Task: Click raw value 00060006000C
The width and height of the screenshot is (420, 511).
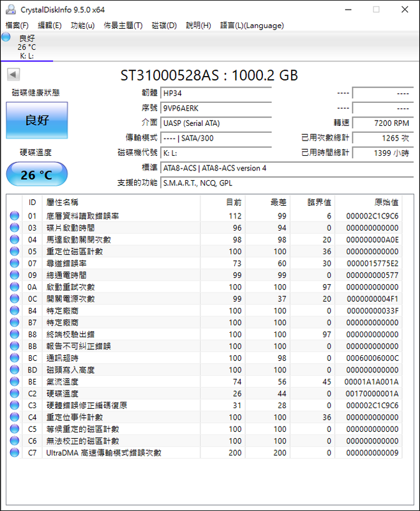Action: click(x=373, y=358)
